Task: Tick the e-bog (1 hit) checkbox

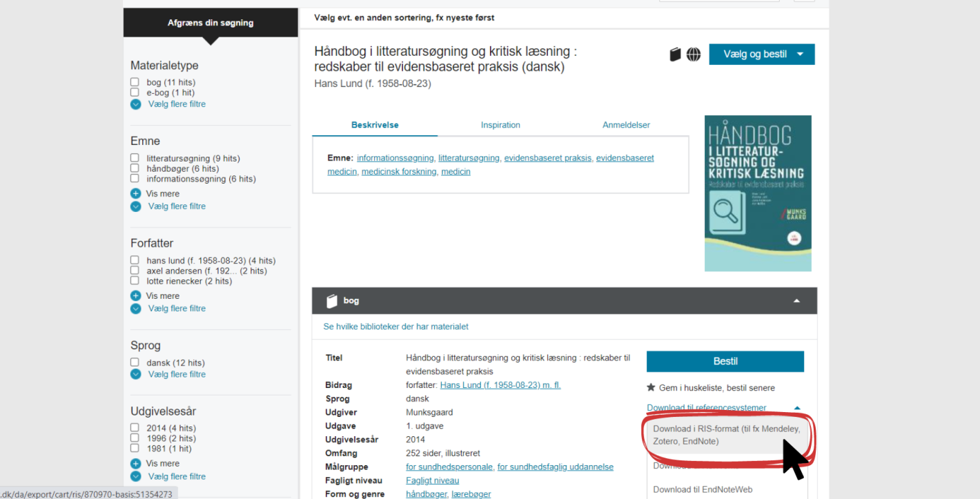Action: (x=135, y=93)
